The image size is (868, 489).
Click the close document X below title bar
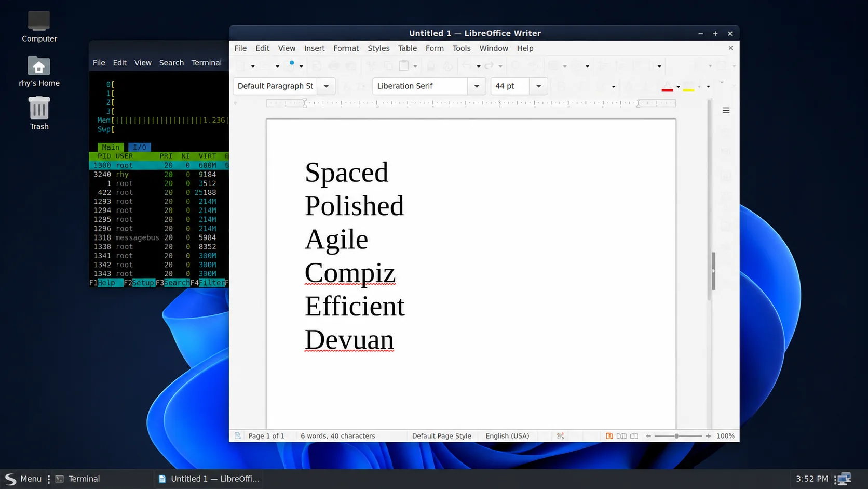coord(730,48)
